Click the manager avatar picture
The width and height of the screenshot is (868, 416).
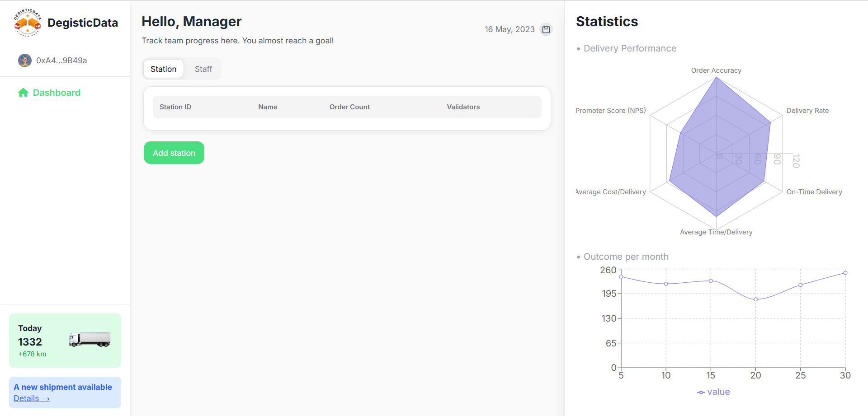tap(24, 60)
